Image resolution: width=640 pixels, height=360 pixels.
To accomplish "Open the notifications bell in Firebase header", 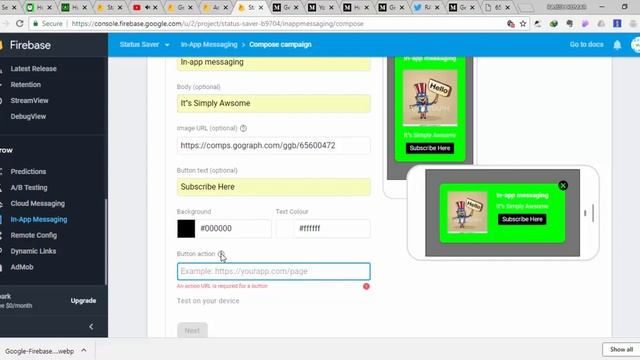I will (x=617, y=45).
